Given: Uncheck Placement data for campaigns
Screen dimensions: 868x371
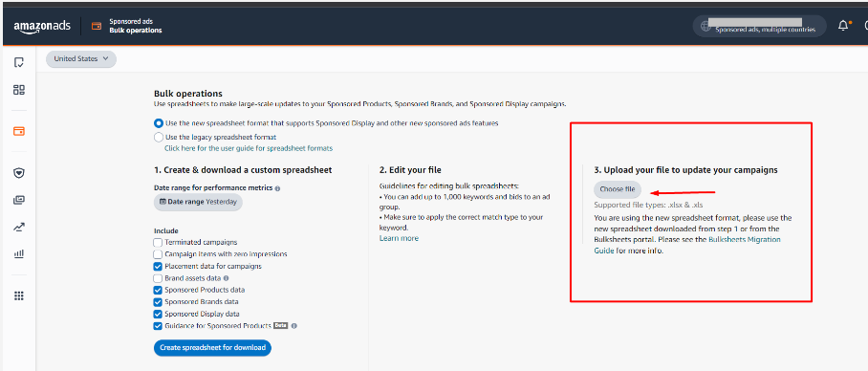Looking at the screenshot, I should coord(158,267).
